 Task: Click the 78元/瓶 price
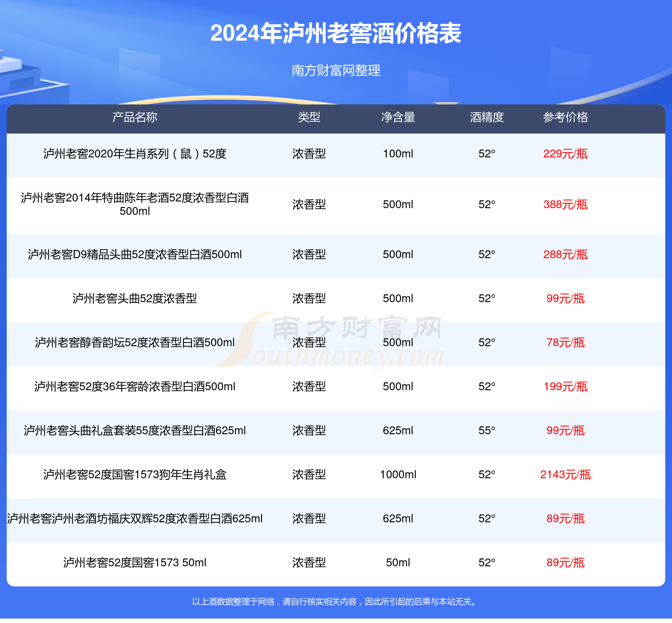point(566,342)
